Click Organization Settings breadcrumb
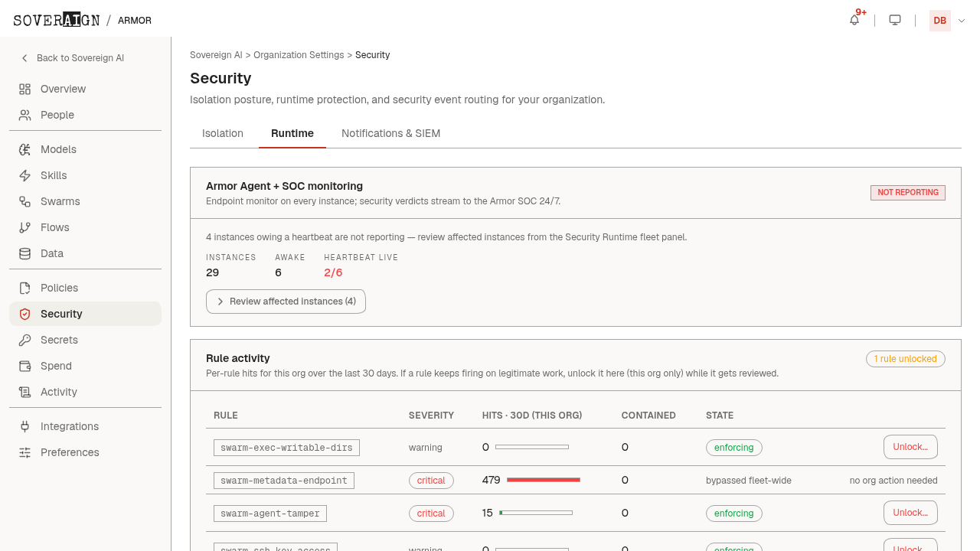Image resolution: width=980 pixels, height=551 pixels. pos(299,55)
